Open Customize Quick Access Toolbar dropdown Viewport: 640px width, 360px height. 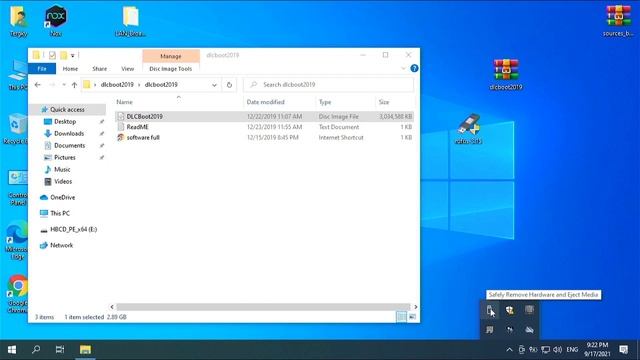tap(73, 56)
